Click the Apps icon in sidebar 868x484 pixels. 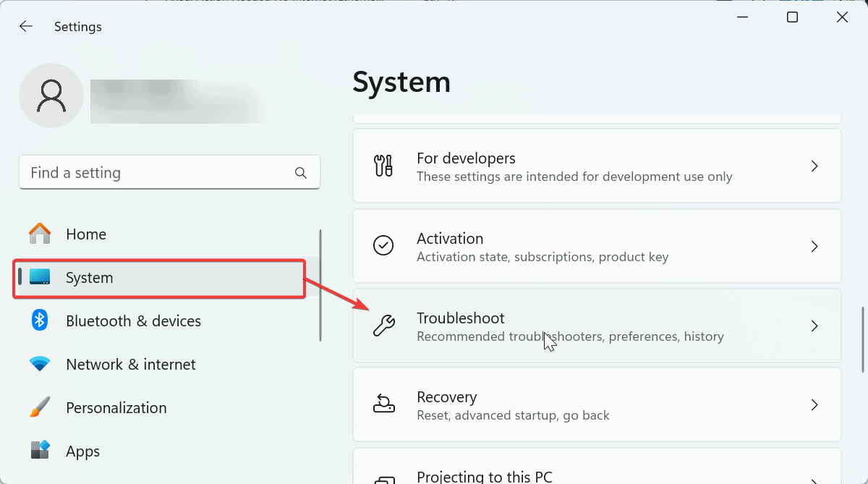40,451
